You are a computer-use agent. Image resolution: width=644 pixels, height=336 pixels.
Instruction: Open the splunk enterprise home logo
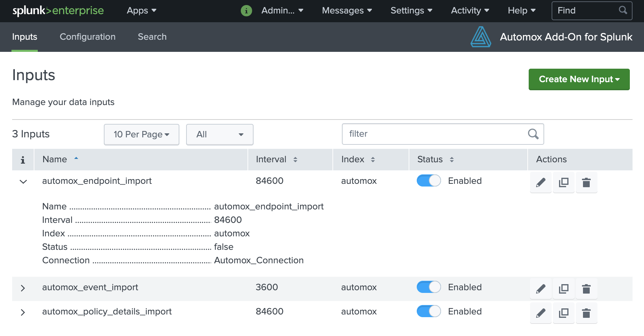coord(58,10)
